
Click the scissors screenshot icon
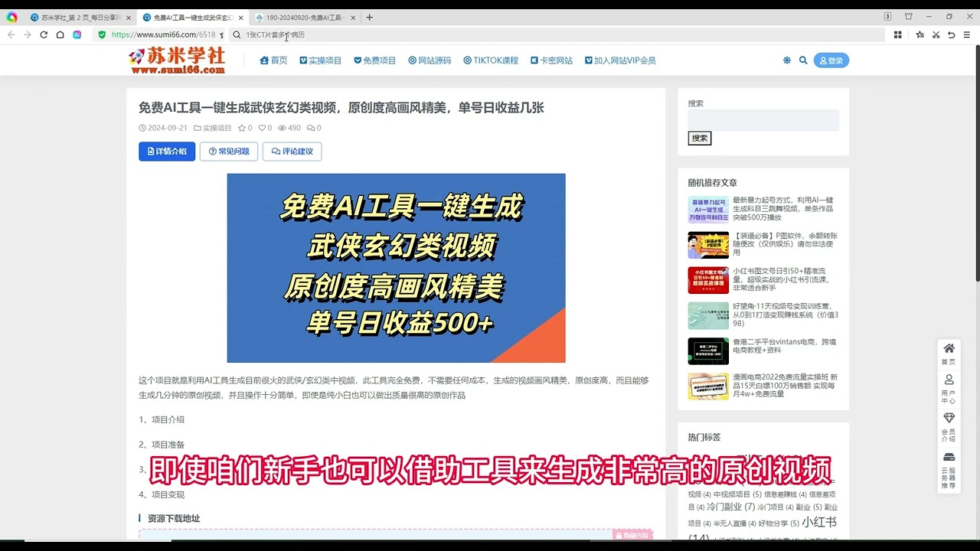pos(936,34)
